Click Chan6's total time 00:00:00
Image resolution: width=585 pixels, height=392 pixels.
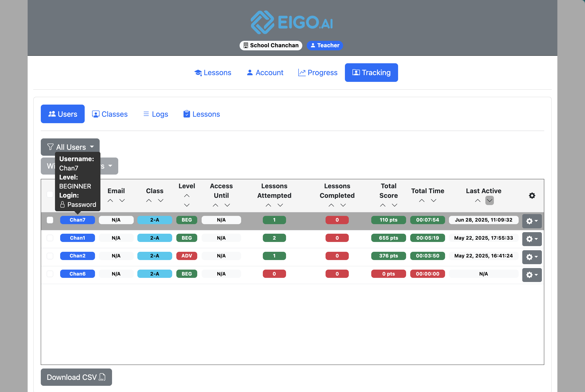pos(428,274)
